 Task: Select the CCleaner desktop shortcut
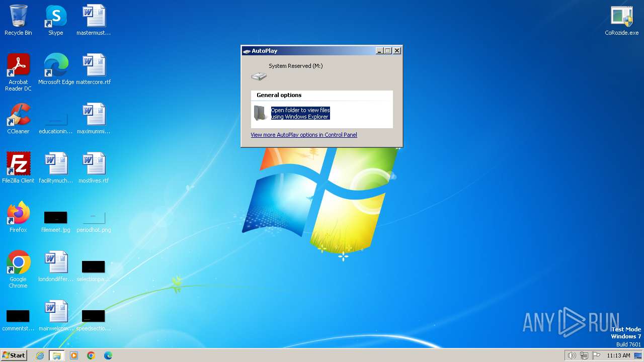tap(18, 119)
